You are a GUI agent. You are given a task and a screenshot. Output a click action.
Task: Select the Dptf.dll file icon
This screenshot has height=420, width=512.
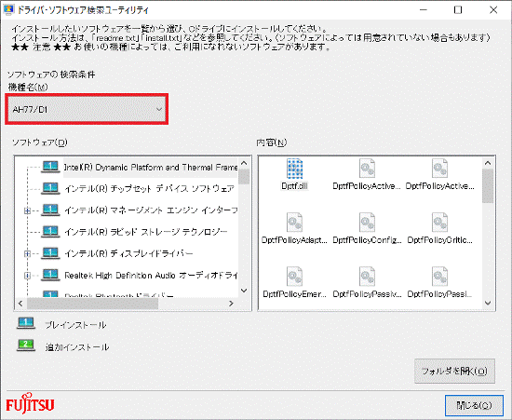(x=294, y=169)
